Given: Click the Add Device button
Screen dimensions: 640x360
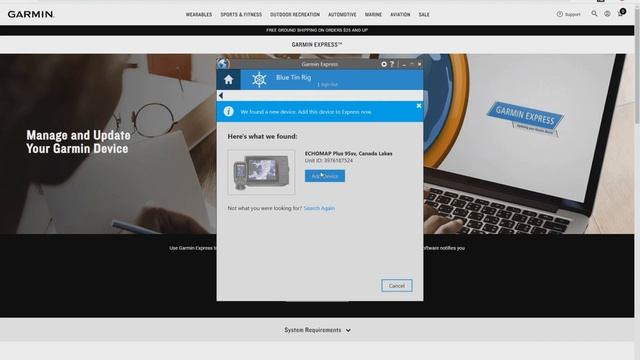Looking at the screenshot, I should tap(325, 176).
